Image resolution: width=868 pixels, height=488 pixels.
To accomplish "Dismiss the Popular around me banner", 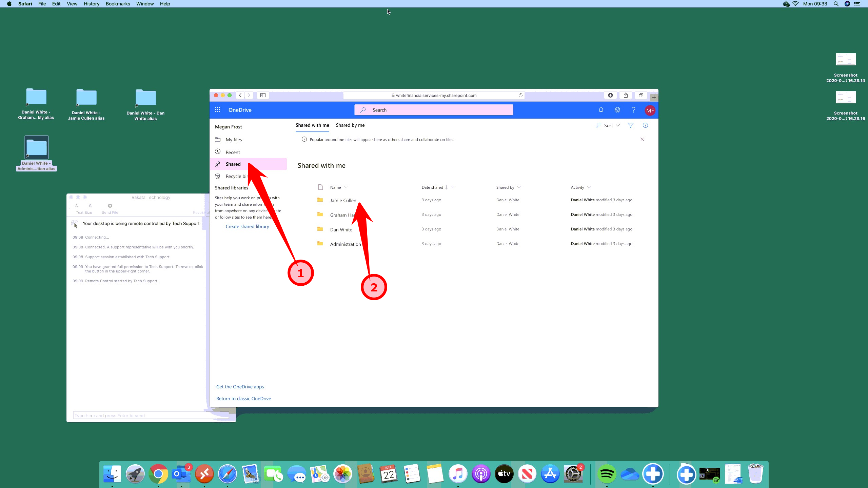I will 642,139.
